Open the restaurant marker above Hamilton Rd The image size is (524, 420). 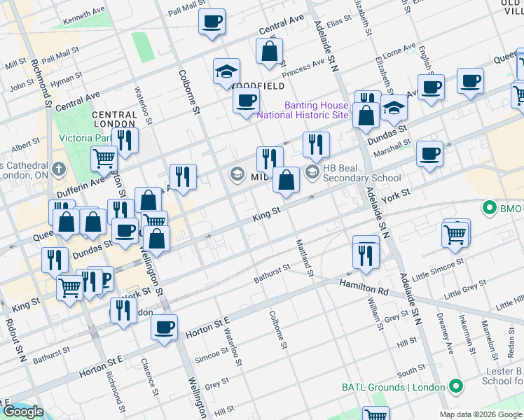point(366,258)
